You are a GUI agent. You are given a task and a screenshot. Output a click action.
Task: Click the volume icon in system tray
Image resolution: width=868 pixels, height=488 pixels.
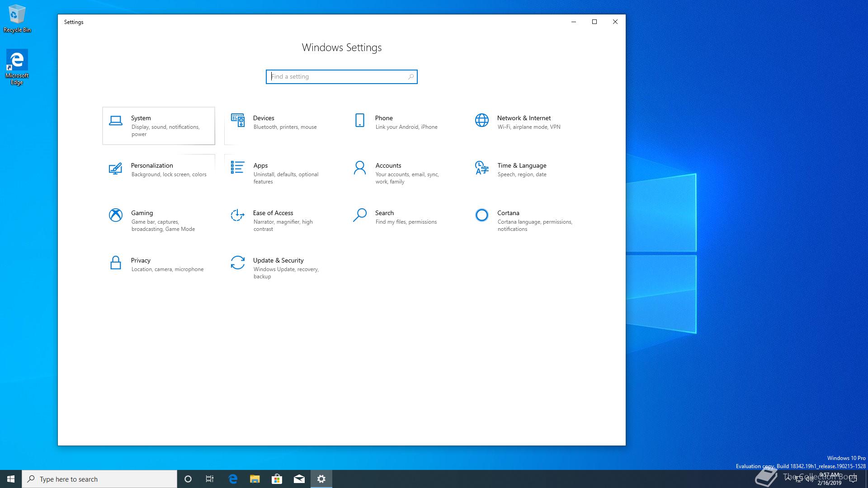(810, 479)
